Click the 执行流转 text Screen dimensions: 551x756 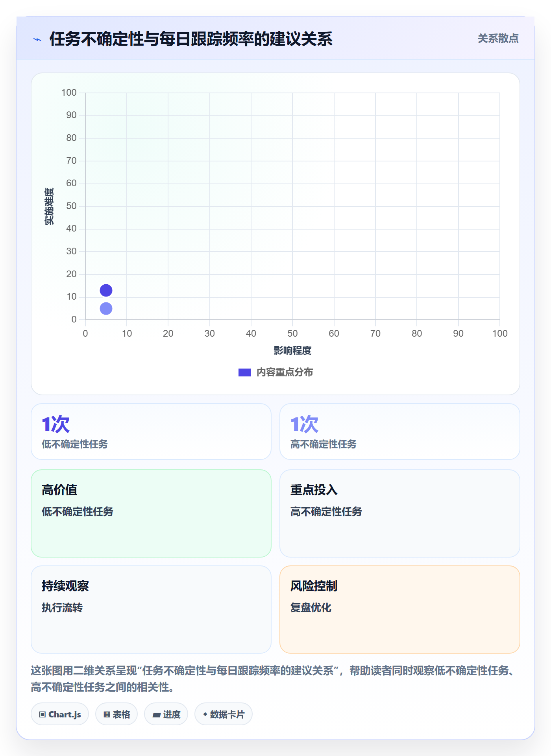(62, 608)
